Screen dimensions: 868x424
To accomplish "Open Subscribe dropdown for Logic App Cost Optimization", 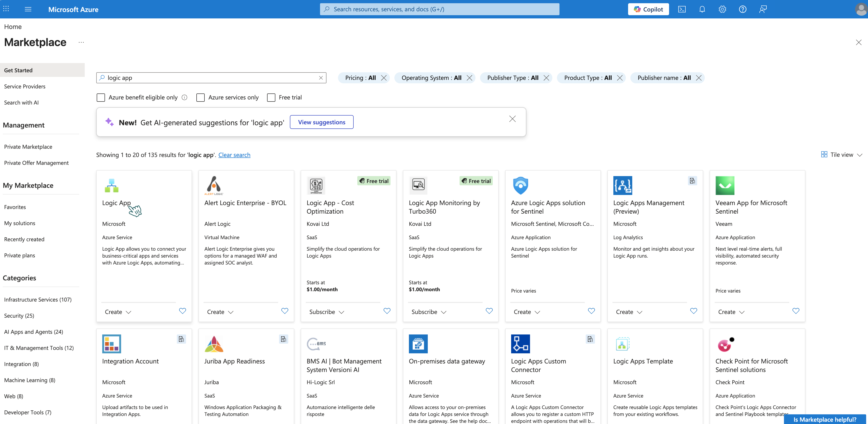I will point(326,312).
